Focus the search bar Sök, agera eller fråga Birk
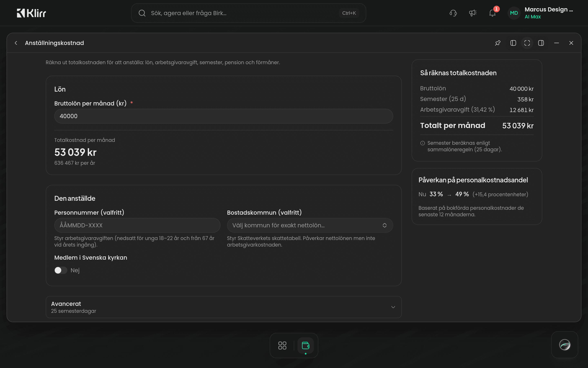Viewport: 588px width, 368px height. [x=248, y=13]
